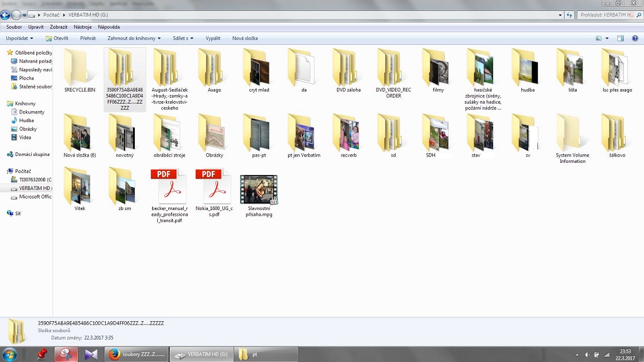The image size is (644, 362).
Task: Select the Slavnostní přísaha.mpg video file
Action: 259,190
